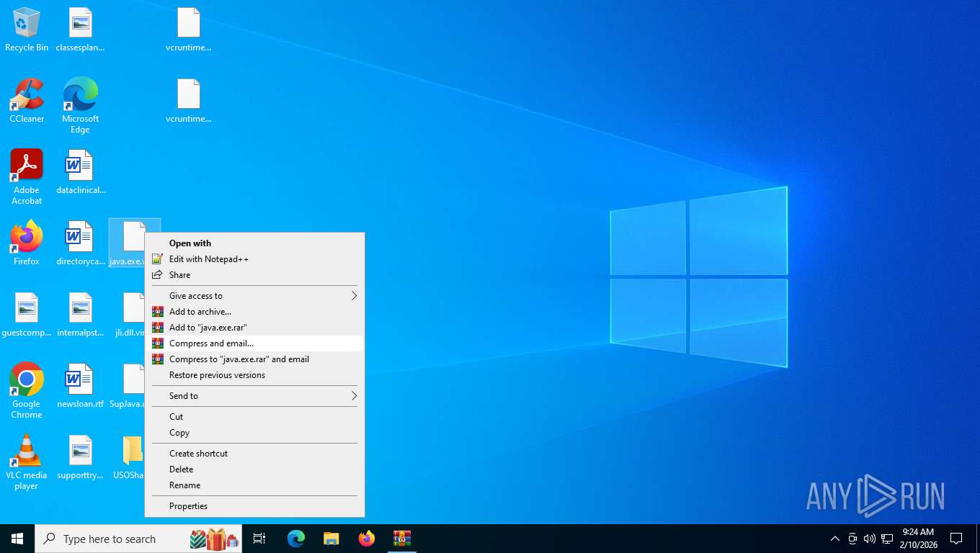Launch VLC media player shortcut
980x553 pixels.
point(27,462)
